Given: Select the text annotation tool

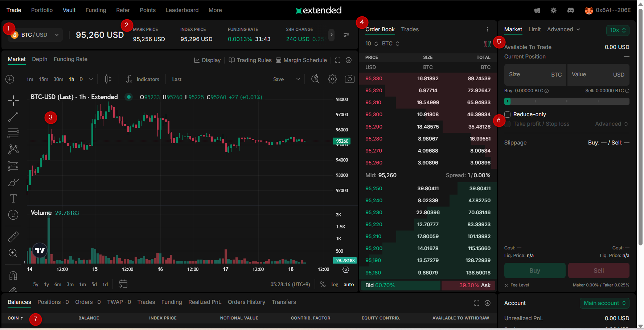Looking at the screenshot, I should (x=13, y=198).
